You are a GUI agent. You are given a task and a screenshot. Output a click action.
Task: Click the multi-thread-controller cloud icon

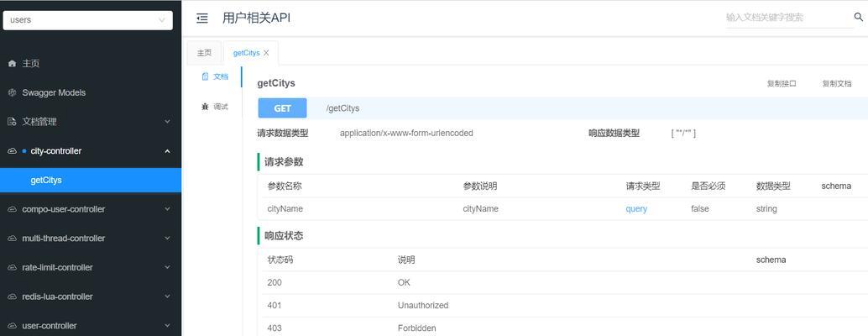(13, 239)
